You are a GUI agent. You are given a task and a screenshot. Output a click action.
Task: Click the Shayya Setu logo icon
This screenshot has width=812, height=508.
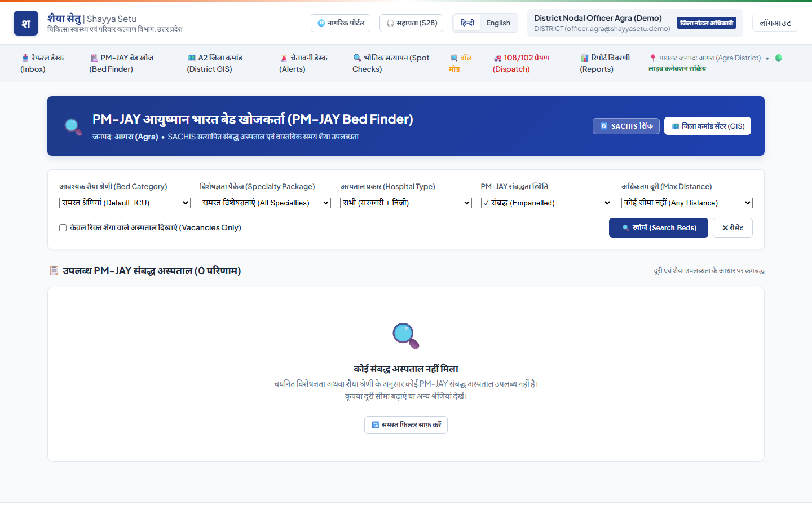pos(26,23)
